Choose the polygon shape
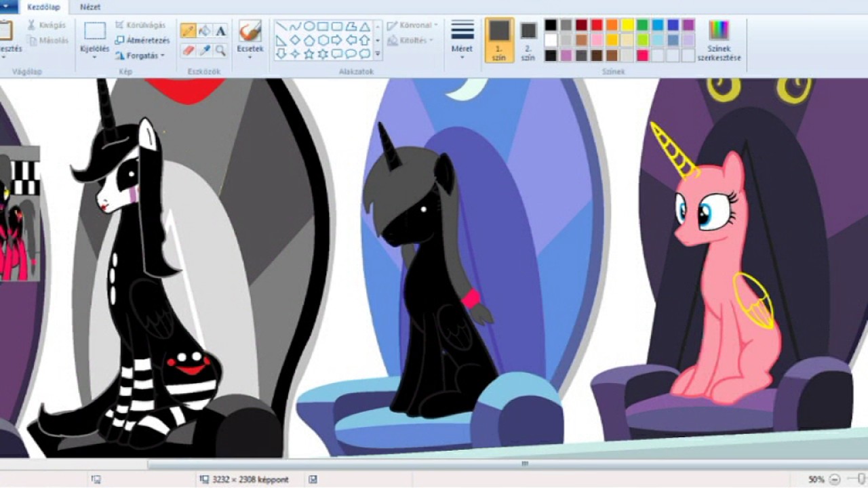 point(351,26)
